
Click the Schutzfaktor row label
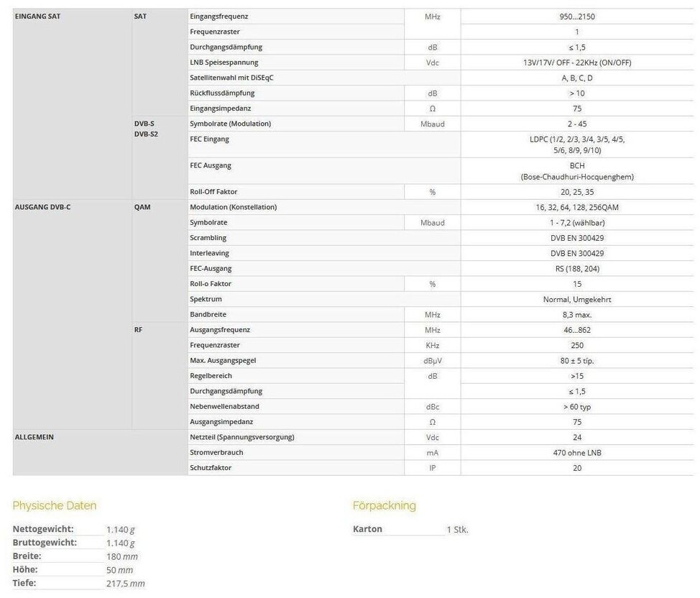211,468
